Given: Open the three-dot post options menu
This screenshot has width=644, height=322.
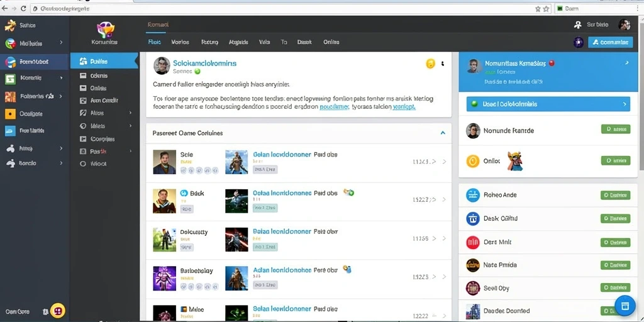Looking at the screenshot, I should 443,64.
